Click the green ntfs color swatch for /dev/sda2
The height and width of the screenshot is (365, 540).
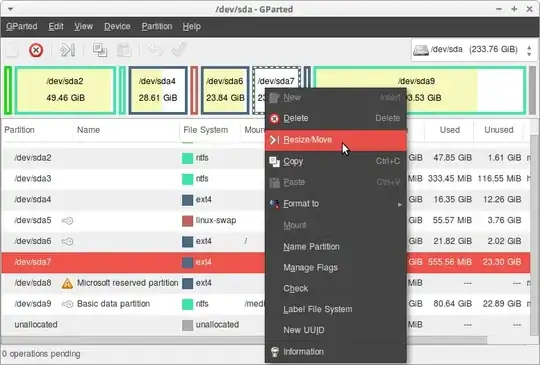[187, 158]
